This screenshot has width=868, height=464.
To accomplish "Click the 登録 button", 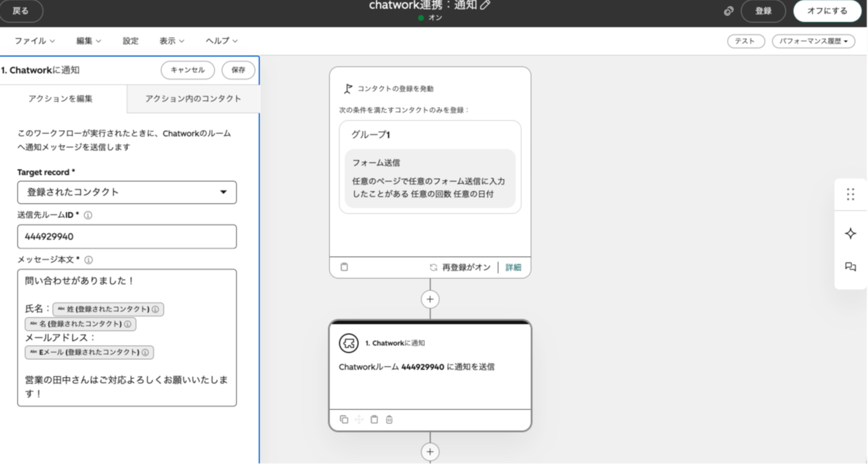I will tap(763, 11).
